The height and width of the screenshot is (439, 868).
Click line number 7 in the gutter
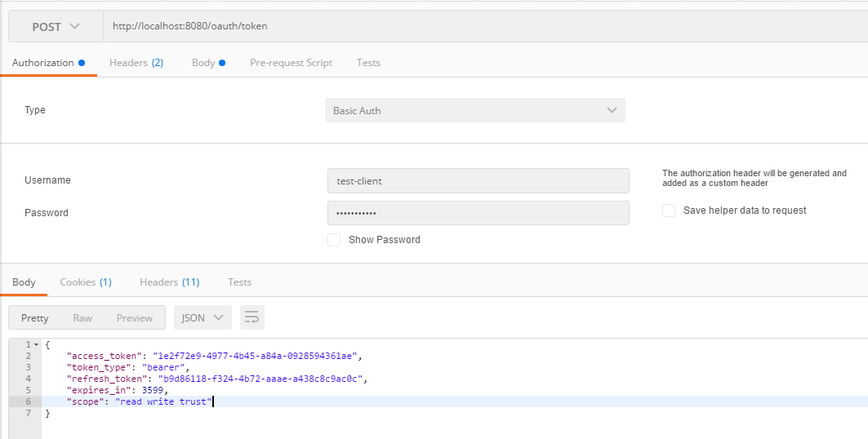29,413
